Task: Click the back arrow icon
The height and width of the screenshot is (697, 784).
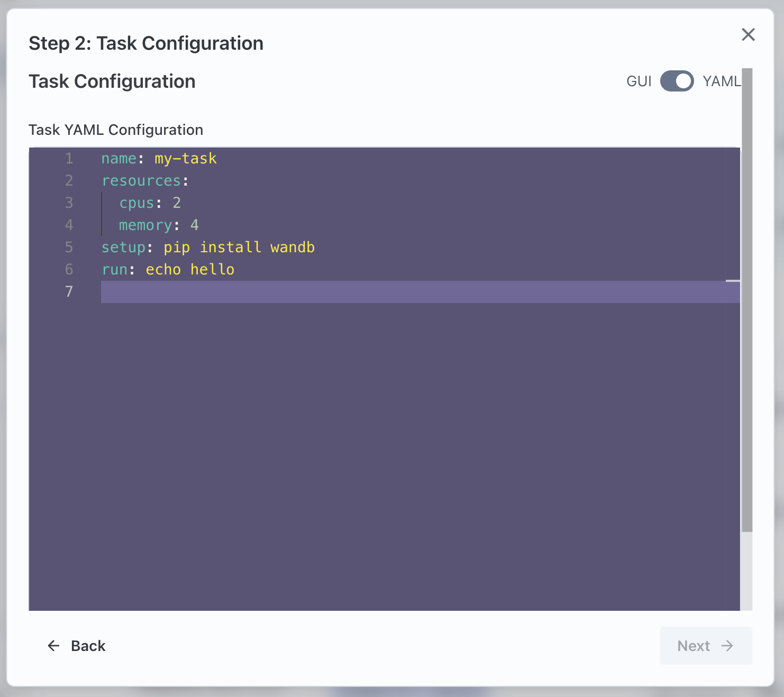Action: pyautogui.click(x=53, y=646)
